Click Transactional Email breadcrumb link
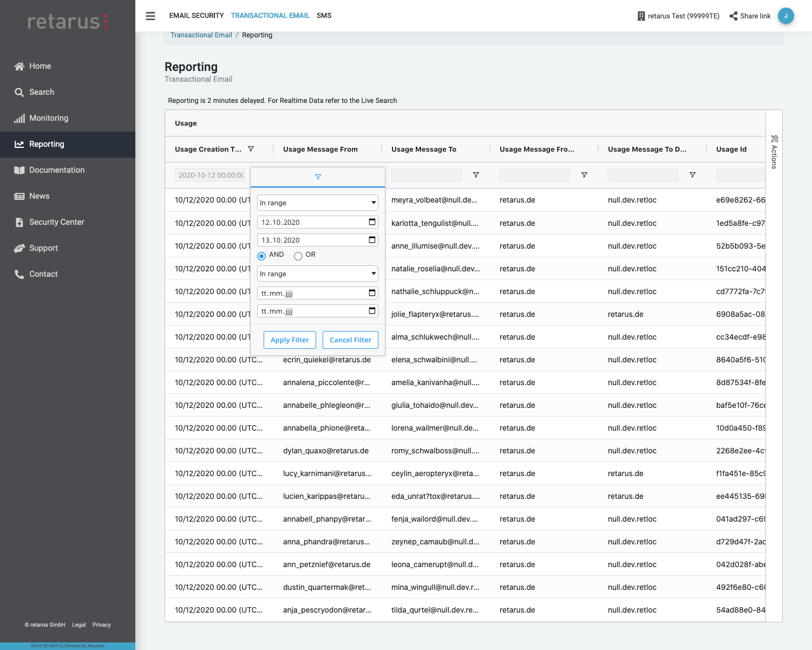This screenshot has width=812, height=650. [201, 35]
